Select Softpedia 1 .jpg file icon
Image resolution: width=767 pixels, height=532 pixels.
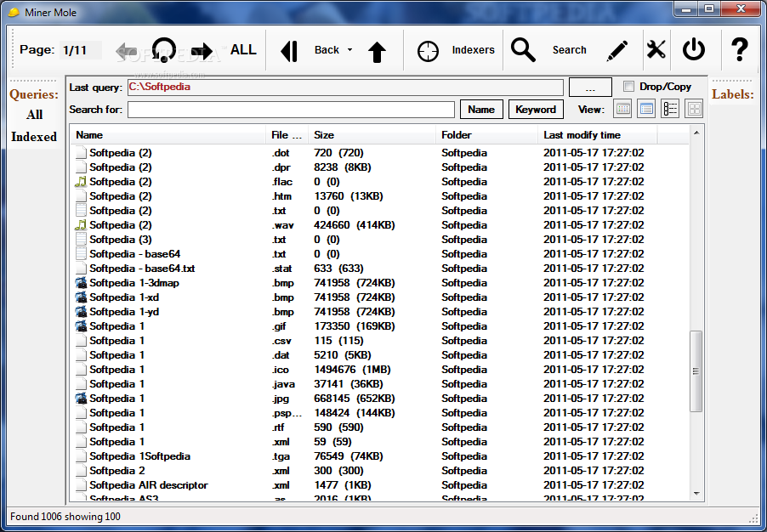click(x=81, y=399)
